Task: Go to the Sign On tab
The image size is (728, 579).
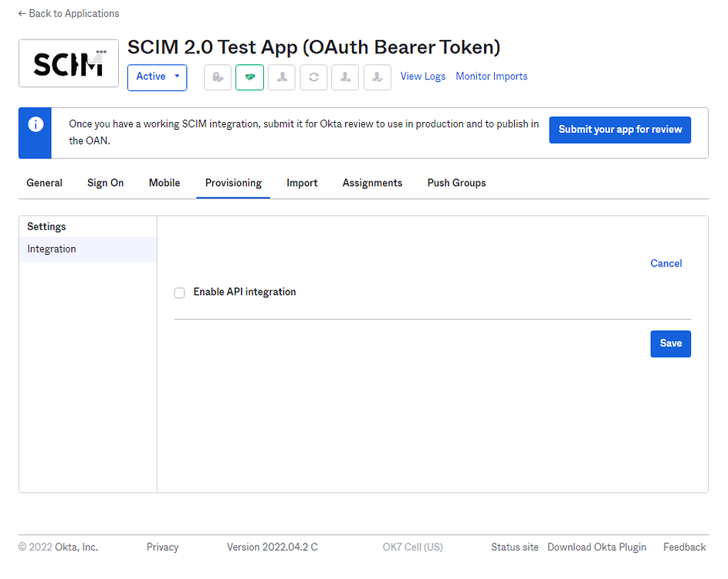Action: pos(105,183)
